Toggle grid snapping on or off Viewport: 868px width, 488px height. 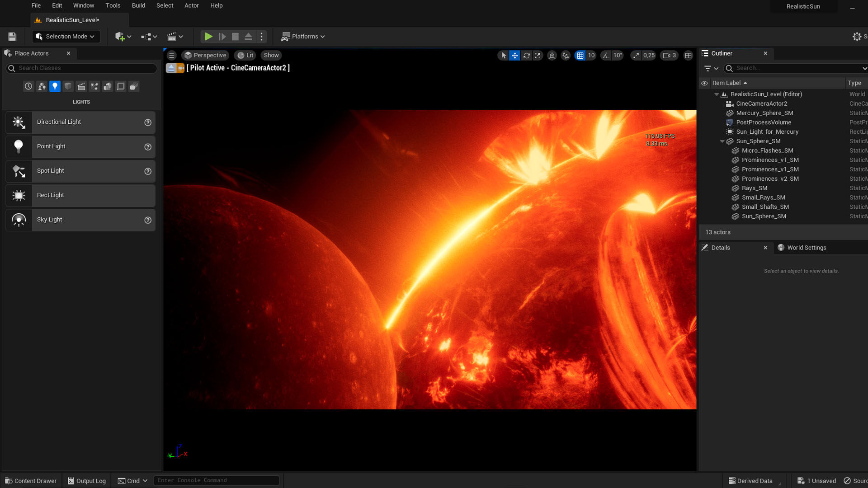(580, 55)
